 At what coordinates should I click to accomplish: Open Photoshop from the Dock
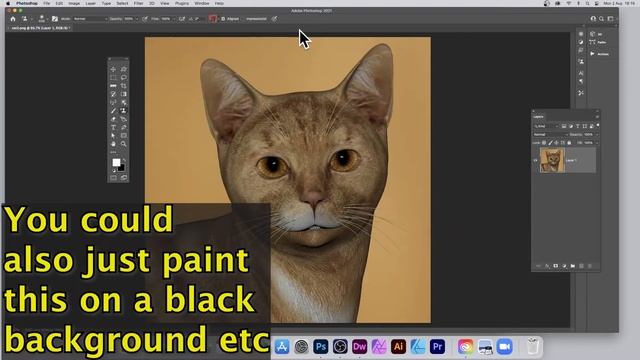(x=320, y=347)
